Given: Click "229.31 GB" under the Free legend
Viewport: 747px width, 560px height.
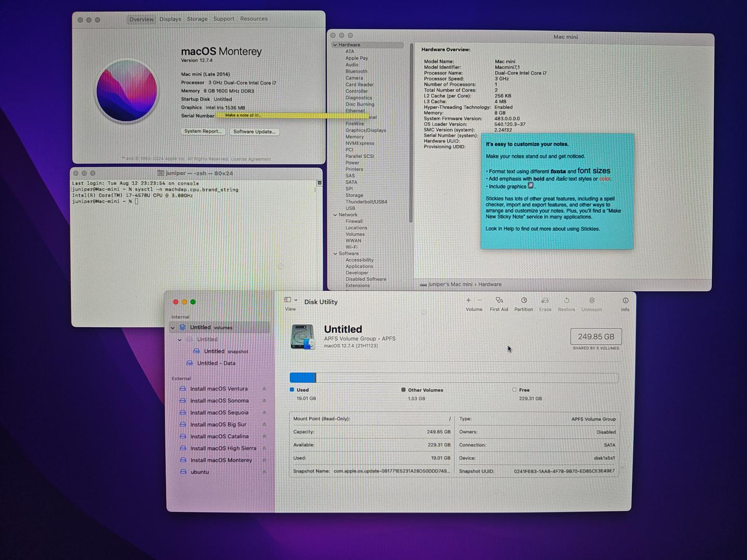Looking at the screenshot, I should (x=530, y=399).
